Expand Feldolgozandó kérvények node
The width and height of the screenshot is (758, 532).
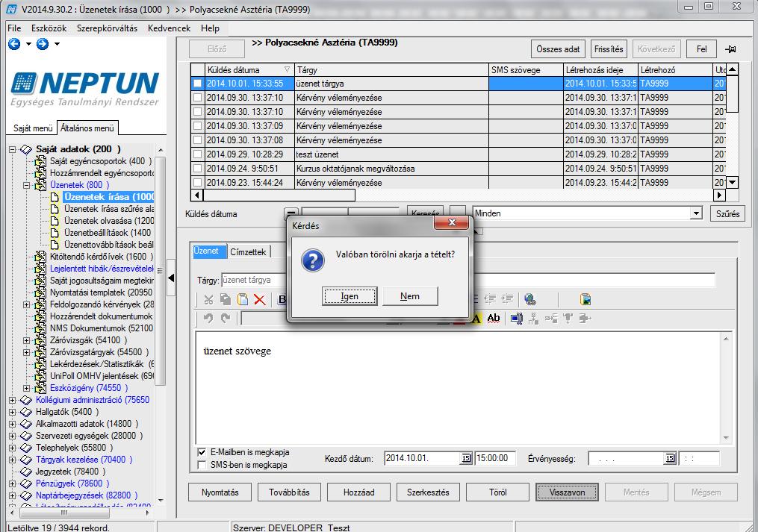(27, 305)
